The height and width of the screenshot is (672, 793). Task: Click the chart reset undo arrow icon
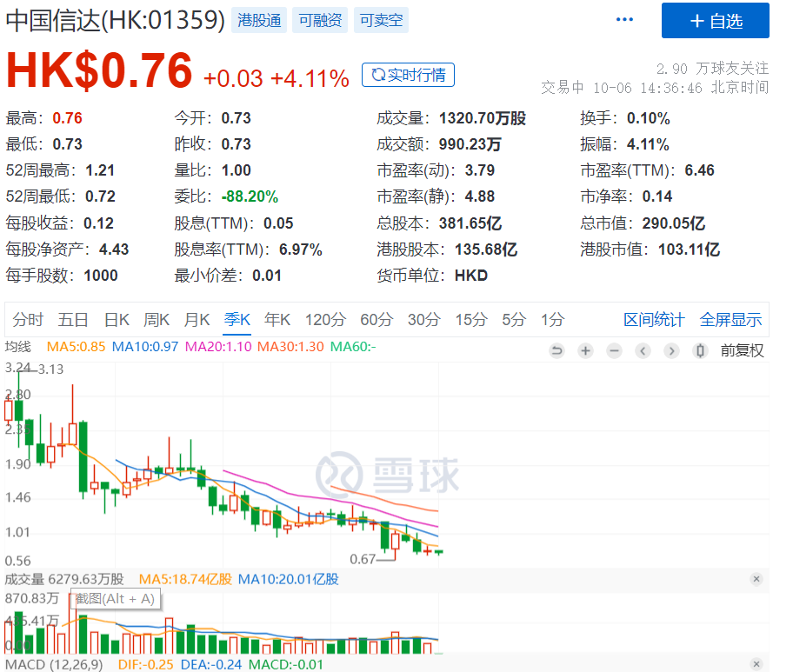(556, 350)
